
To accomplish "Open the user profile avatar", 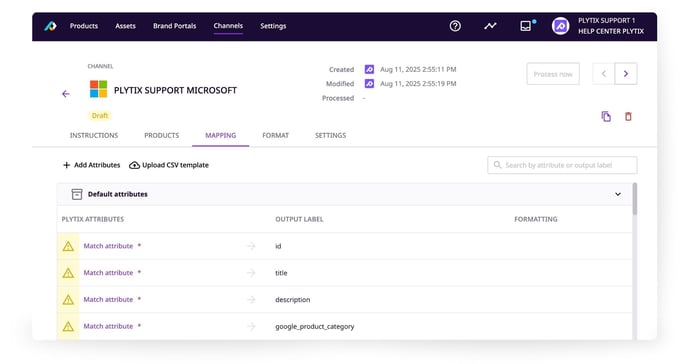I will pos(560,26).
